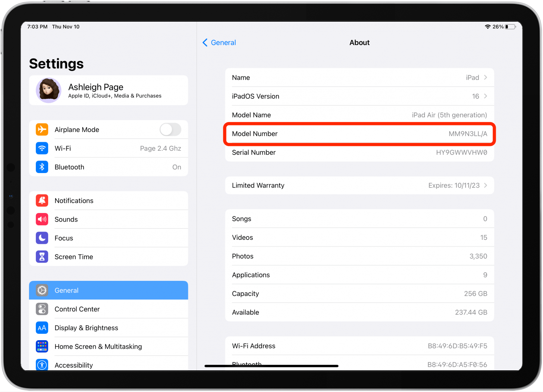This screenshot has width=543, height=392.
Task: Click the Display & Brightness icon
Action: coord(42,327)
